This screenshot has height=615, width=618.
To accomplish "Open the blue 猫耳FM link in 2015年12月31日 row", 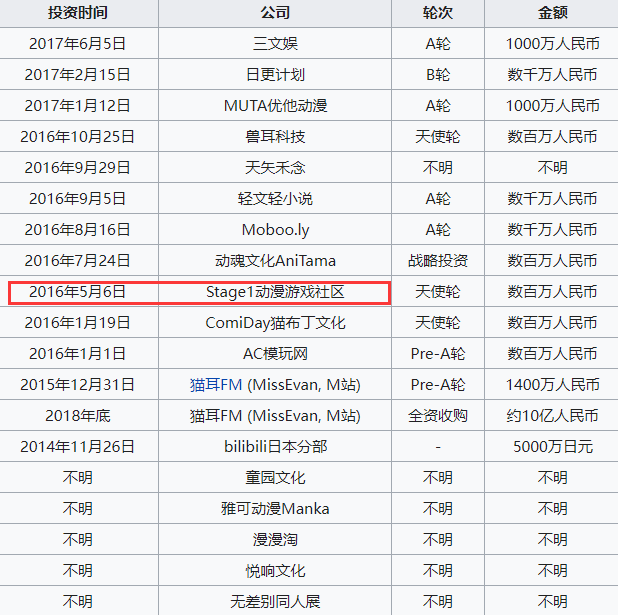I will point(216,385).
